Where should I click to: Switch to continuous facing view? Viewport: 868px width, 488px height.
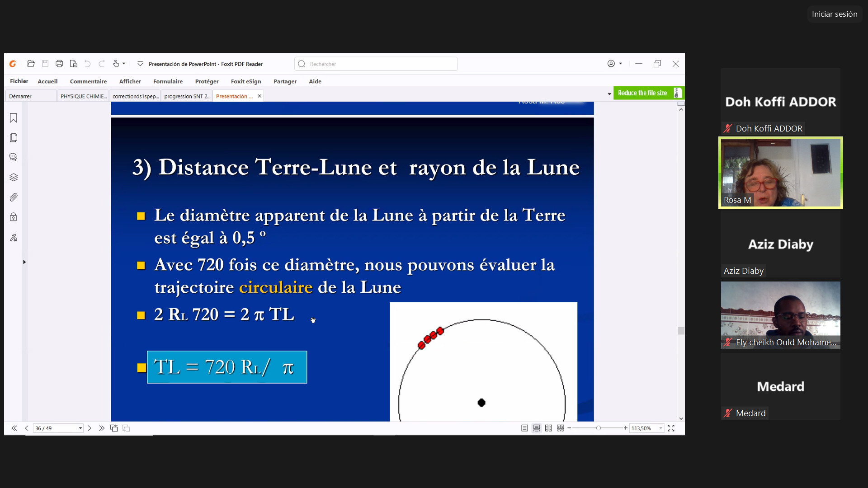561,428
